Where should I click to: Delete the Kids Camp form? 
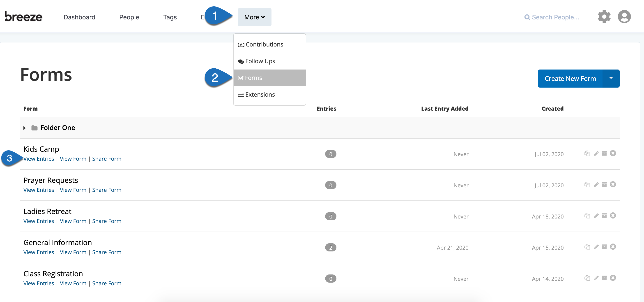[x=613, y=153]
